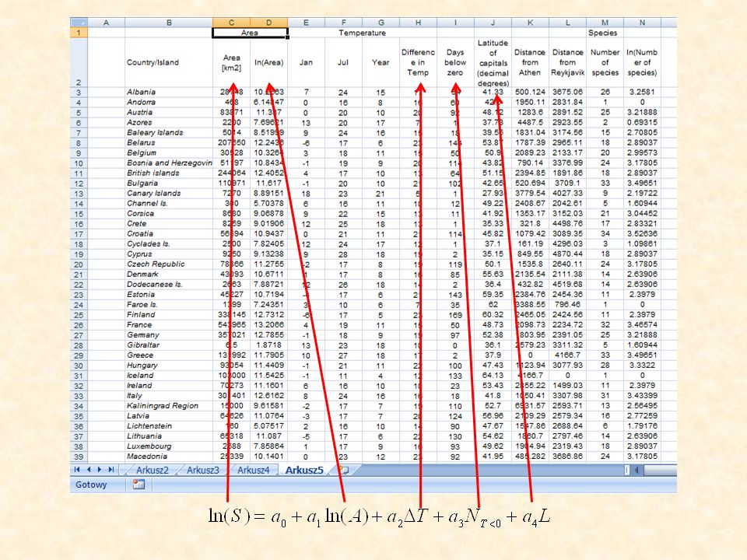Select the 'Macedonia' cell

coord(169,457)
